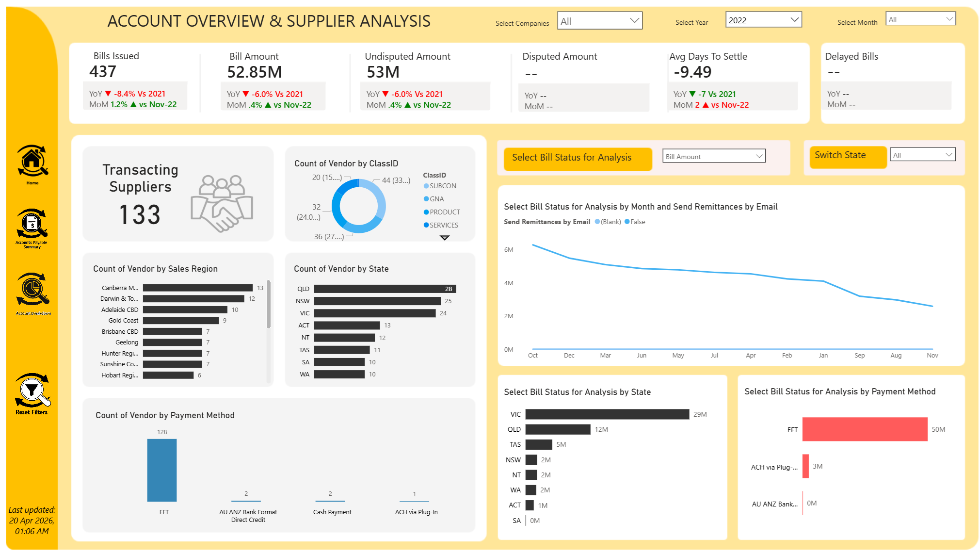Select ACT bar in Vendor by State

point(347,325)
